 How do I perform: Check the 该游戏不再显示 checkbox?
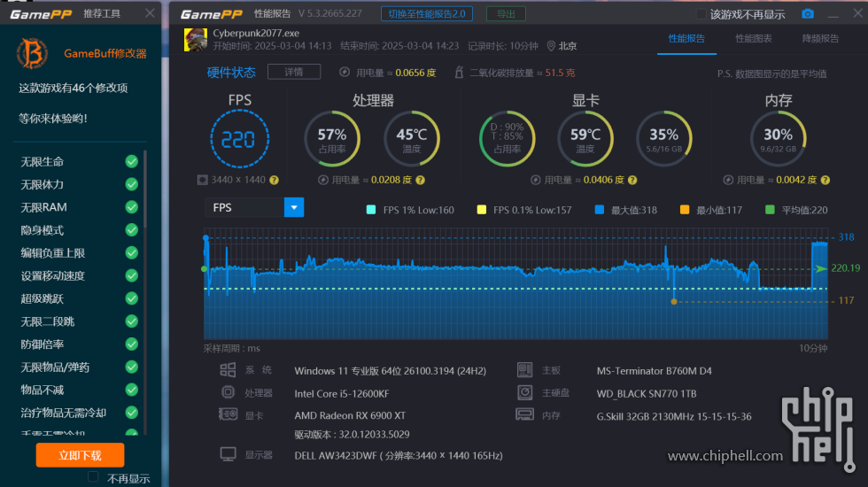pyautogui.click(x=701, y=14)
